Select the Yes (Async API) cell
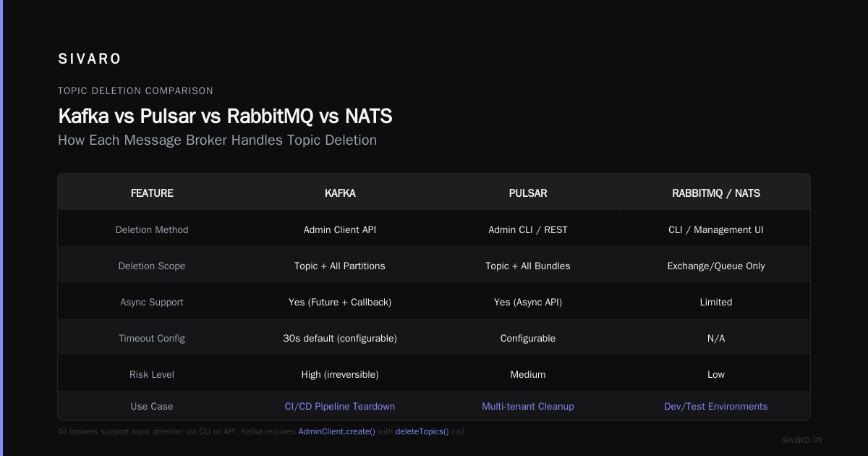Image resolution: width=868 pixels, height=456 pixels. 528,302
